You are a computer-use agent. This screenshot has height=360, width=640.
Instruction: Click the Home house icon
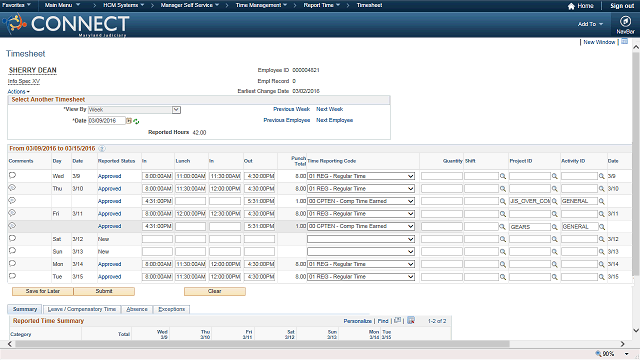[x=571, y=6]
